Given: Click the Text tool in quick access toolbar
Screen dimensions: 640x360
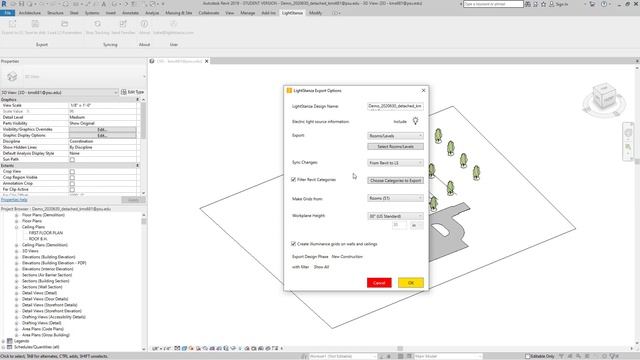Looking at the screenshot, I should click(x=104, y=4).
